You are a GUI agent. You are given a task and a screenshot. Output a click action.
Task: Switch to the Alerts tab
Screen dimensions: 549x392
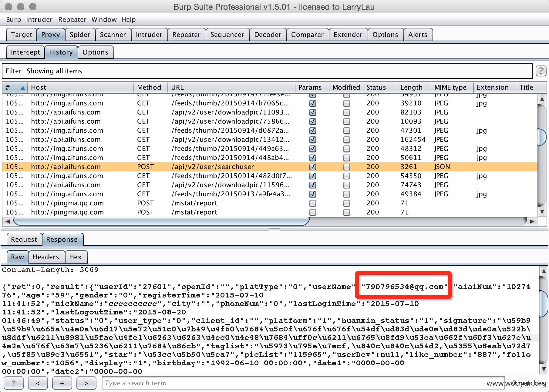[418, 35]
